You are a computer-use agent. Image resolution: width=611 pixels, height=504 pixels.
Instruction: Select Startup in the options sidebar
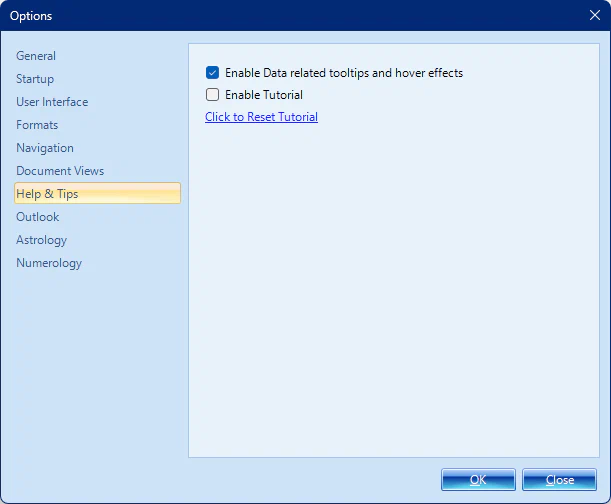coord(35,79)
